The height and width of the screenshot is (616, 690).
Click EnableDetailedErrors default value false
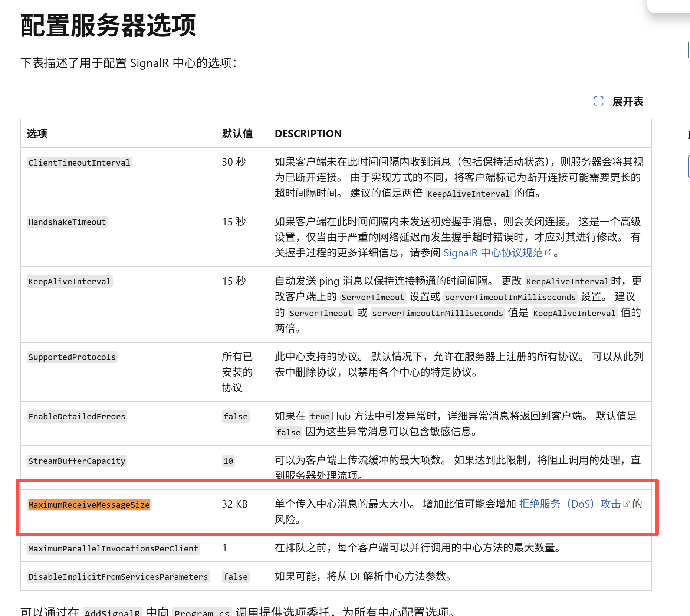(236, 416)
